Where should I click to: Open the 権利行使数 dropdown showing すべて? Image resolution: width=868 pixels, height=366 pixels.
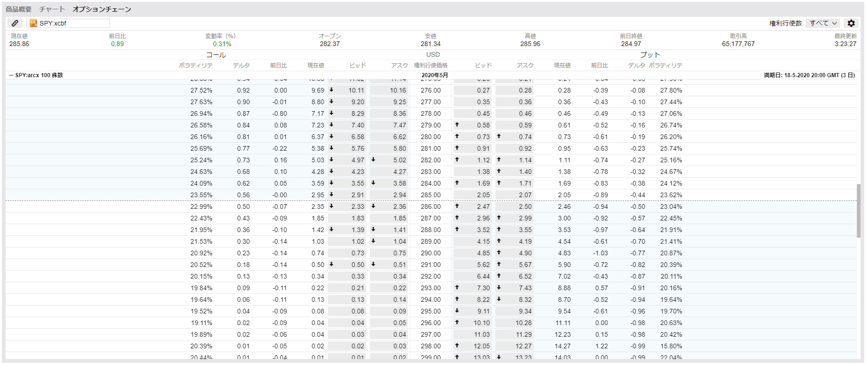[x=823, y=23]
